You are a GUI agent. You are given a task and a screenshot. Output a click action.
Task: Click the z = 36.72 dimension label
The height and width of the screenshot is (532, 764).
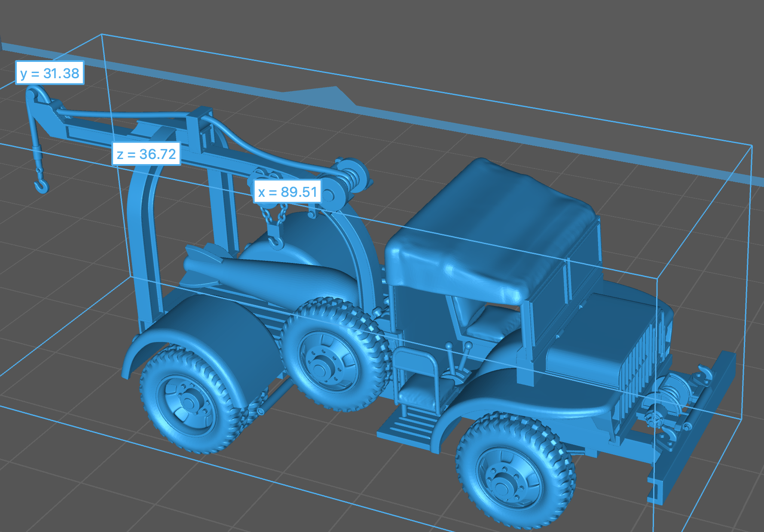click(146, 154)
